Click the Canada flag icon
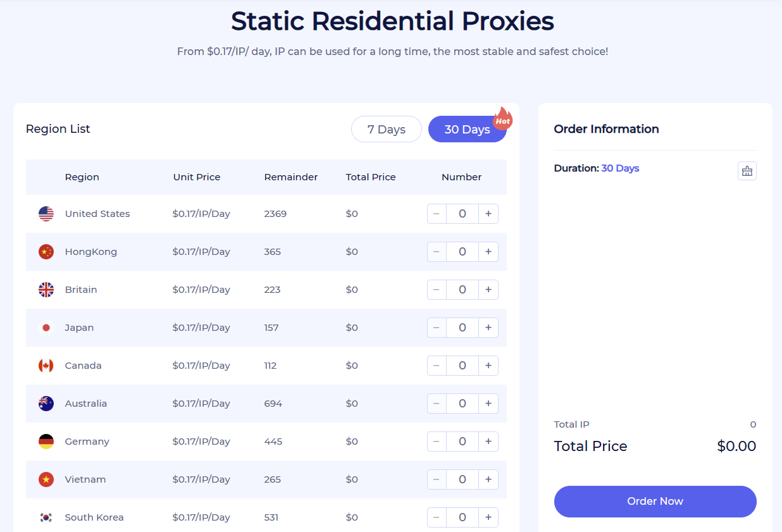This screenshot has width=782, height=532. [46, 366]
